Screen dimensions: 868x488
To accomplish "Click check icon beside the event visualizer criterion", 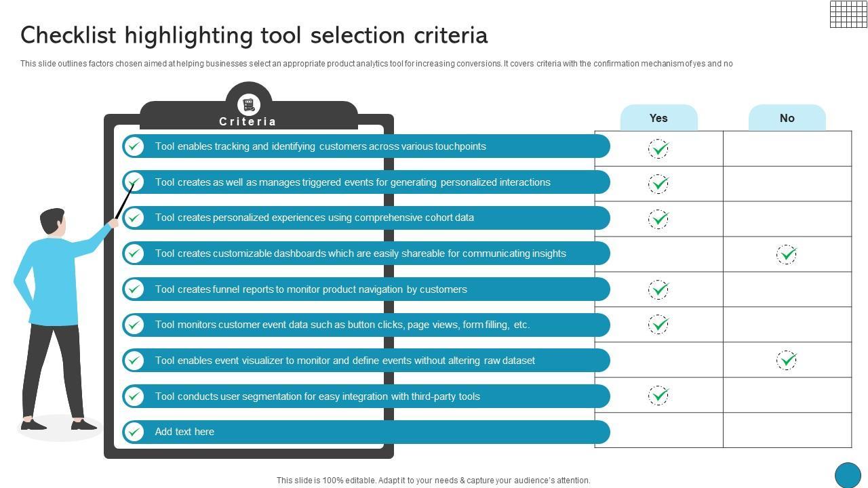I will (x=134, y=361).
